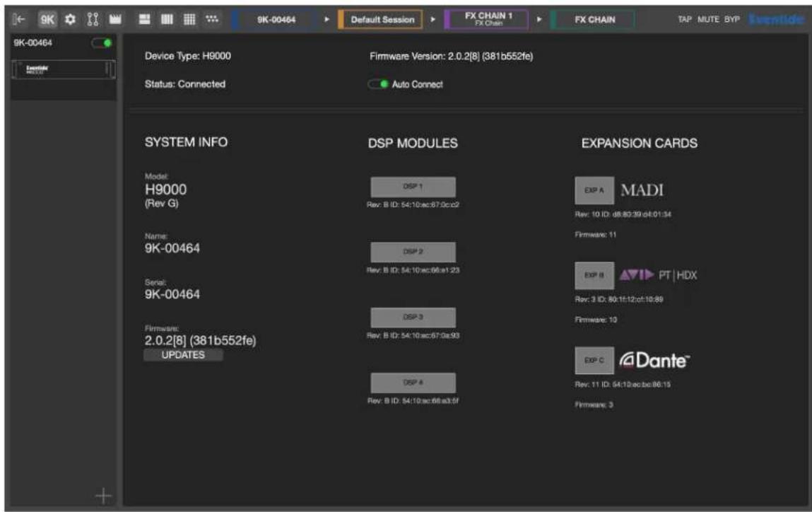Expand arrow after 9K-00464 breadcrumb
The height and width of the screenshot is (512, 812).
326,20
